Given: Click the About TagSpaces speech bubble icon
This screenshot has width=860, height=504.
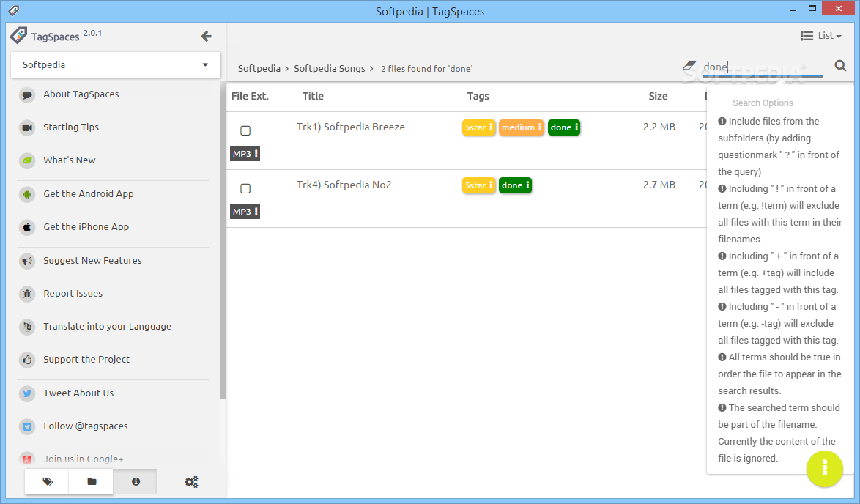Looking at the screenshot, I should (27, 95).
